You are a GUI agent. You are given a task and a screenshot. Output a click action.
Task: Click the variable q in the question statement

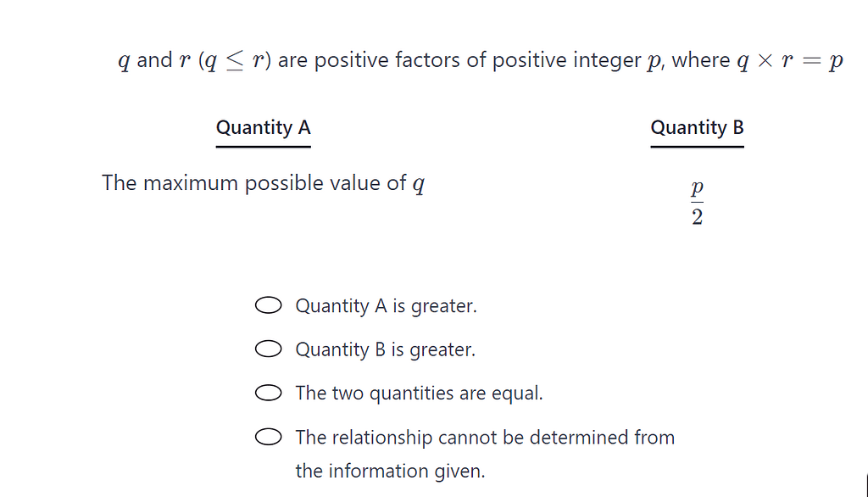tap(123, 59)
